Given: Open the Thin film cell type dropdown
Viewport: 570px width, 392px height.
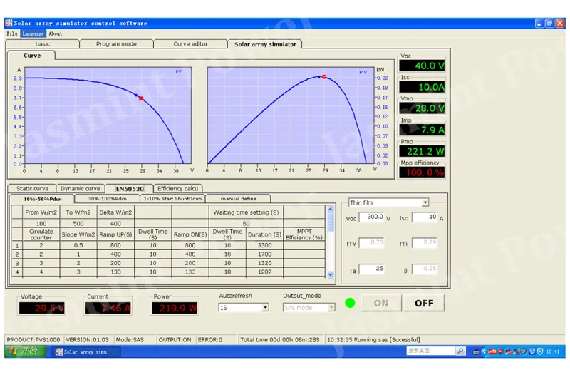Looking at the screenshot, I should pos(425,203).
